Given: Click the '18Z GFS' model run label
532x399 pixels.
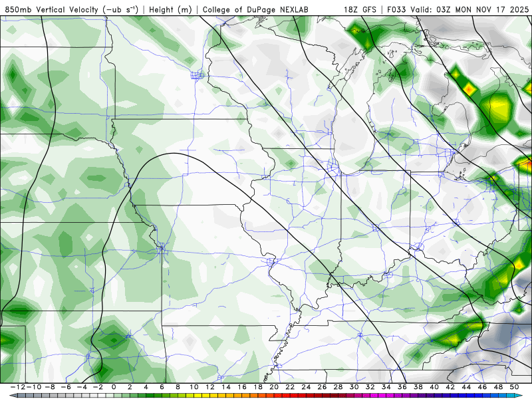Looking at the screenshot, I should (360, 9).
